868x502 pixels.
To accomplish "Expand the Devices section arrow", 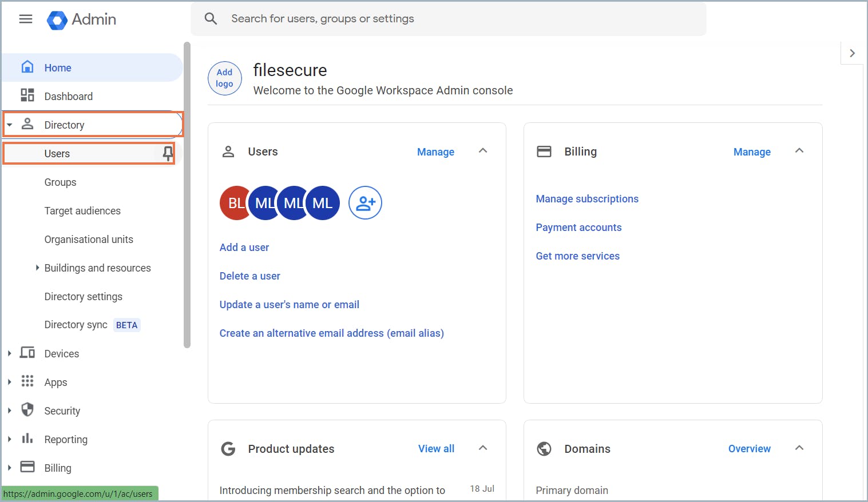I will [x=10, y=353].
